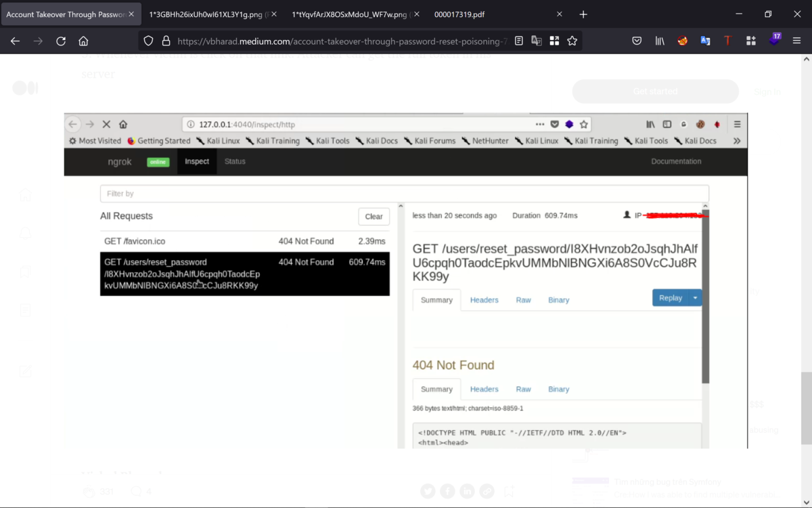Expand bookmarks overflow chevron in embedded browser
This screenshot has height=508, width=812.
tap(737, 141)
